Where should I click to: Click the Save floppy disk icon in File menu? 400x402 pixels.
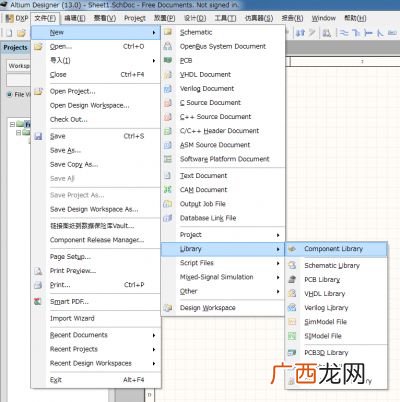tap(38, 136)
